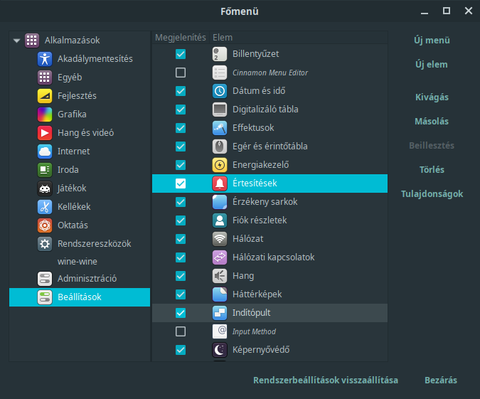
Task: Click the Másolás button
Action: click(432, 121)
